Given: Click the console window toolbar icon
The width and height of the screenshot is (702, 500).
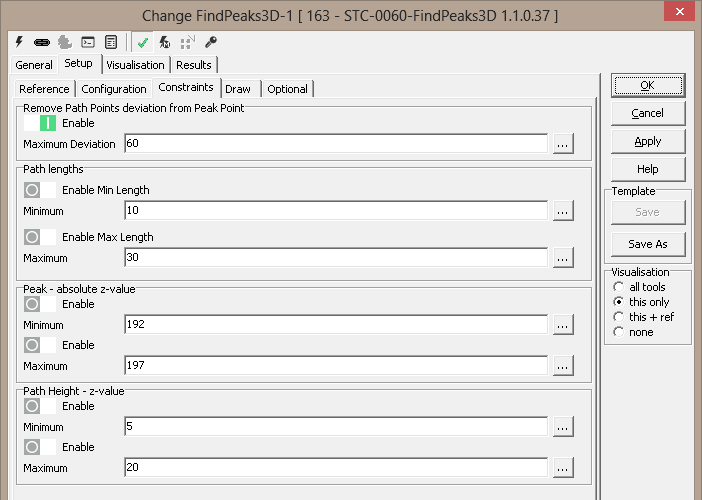Looking at the screenshot, I should pos(88,43).
